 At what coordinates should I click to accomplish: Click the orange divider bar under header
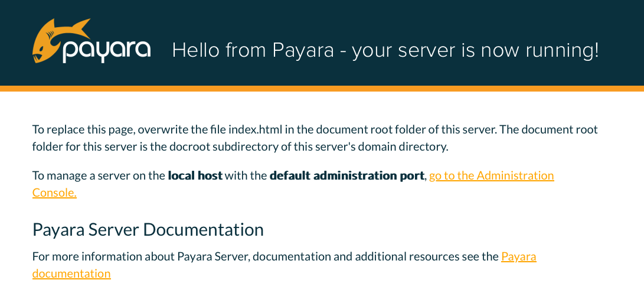pyautogui.click(x=322, y=89)
